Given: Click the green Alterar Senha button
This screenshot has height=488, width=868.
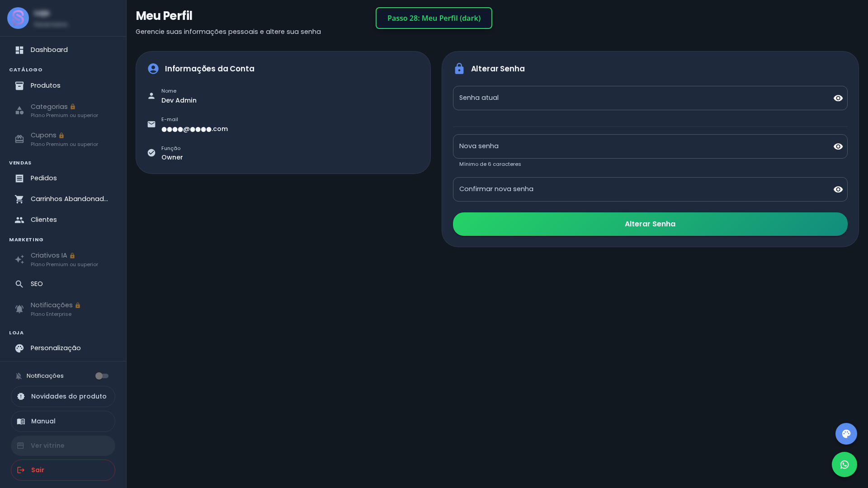Looking at the screenshot, I should coord(650,224).
